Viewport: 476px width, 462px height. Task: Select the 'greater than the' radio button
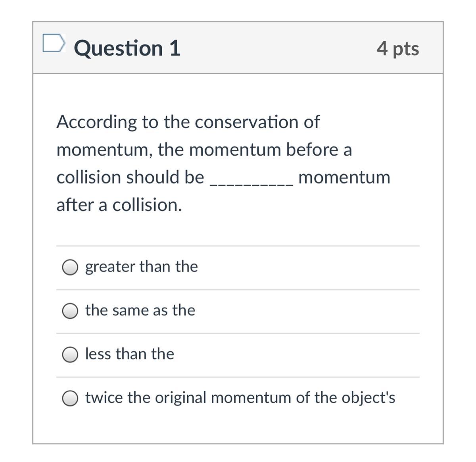click(70, 267)
